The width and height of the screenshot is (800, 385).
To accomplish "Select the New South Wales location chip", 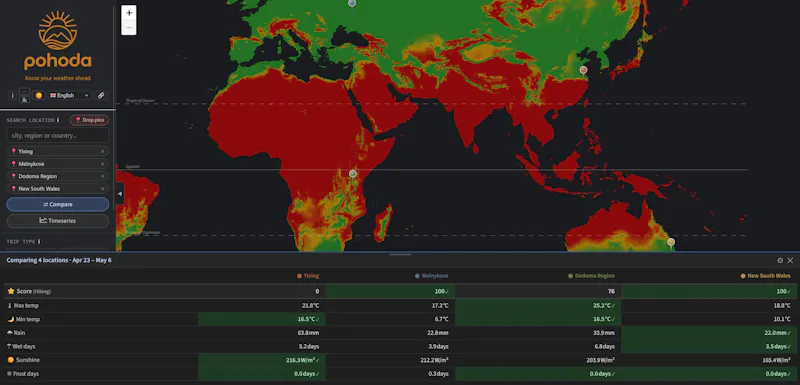I will pyautogui.click(x=58, y=189).
